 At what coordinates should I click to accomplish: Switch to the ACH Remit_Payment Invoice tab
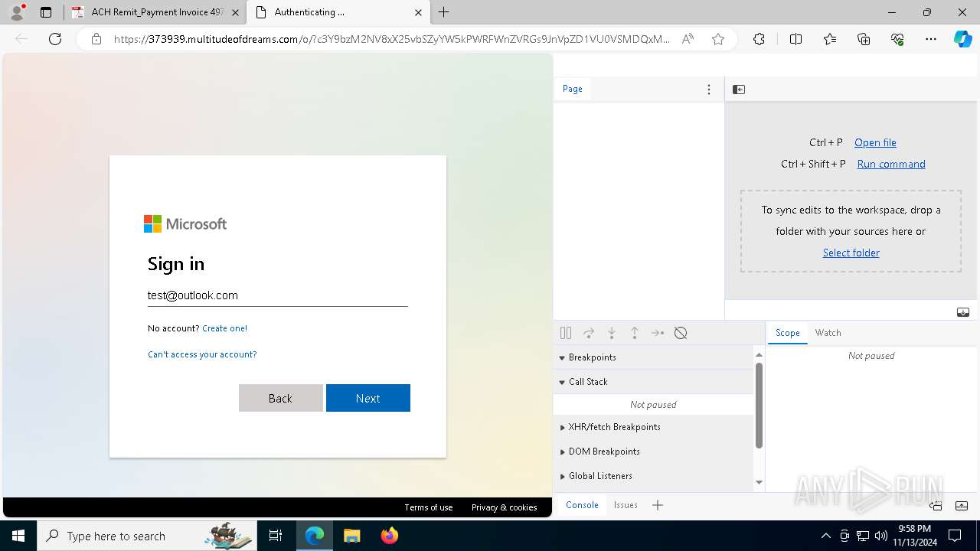pyautogui.click(x=155, y=12)
